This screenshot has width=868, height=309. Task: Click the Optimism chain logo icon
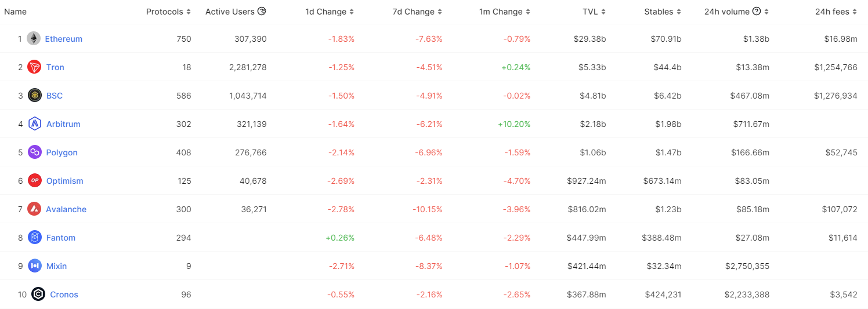[x=34, y=181]
